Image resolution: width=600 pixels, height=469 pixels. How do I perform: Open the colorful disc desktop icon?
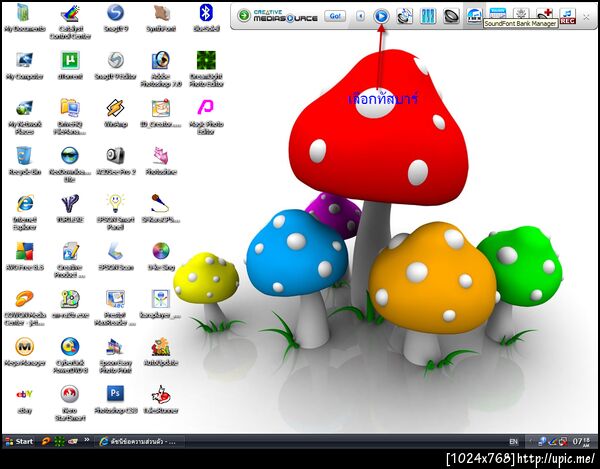[x=161, y=256]
